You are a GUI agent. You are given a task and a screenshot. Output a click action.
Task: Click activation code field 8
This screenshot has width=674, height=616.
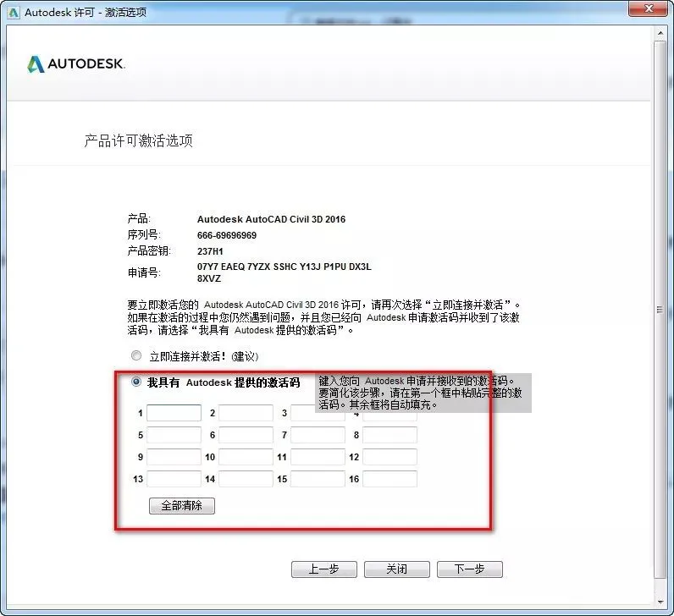(389, 435)
